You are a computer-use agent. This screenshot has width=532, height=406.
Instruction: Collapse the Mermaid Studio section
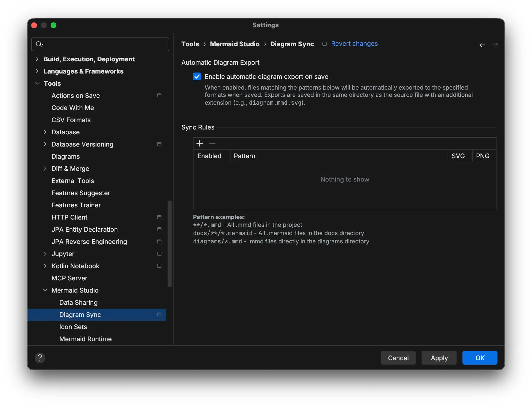(x=45, y=290)
